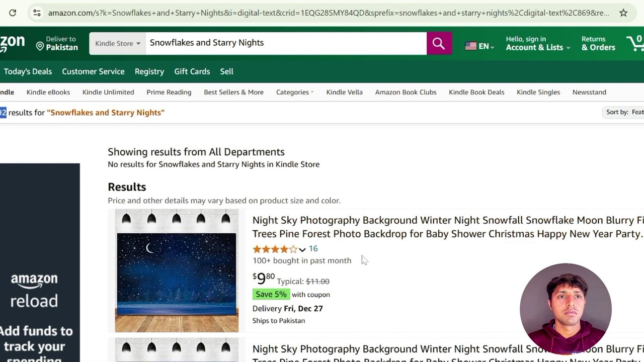Viewport: 644px width, 362px height.
Task: Go to Kindle Unlimited tab
Action: (x=108, y=92)
